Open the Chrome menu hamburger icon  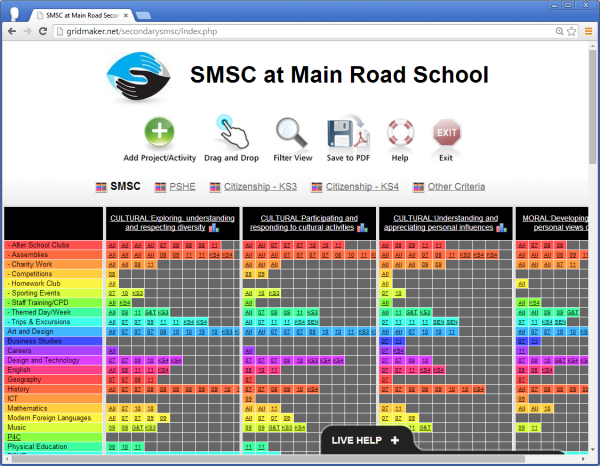click(588, 31)
